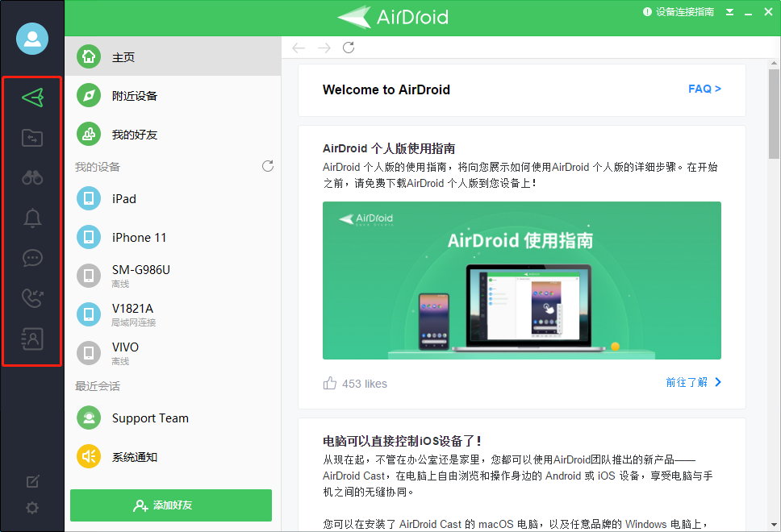
Task: Click the Welcome to AirDroid title
Action: 386,89
